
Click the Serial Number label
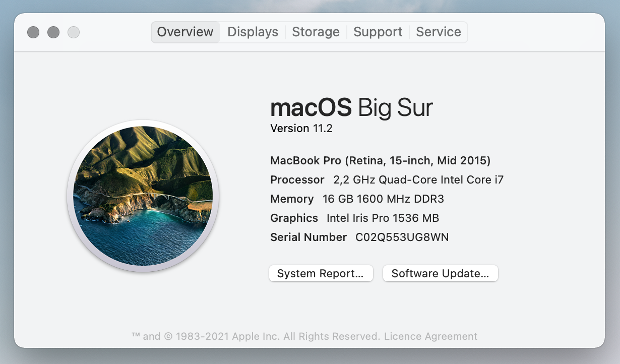[x=308, y=237]
